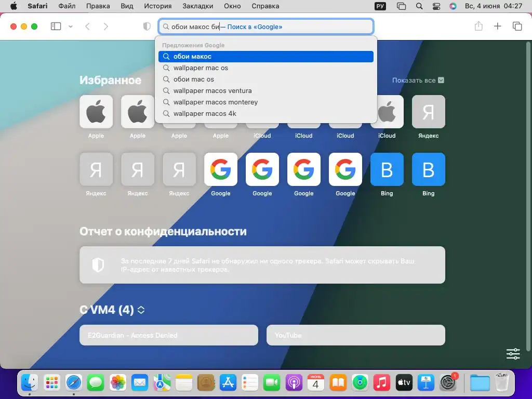The height and width of the screenshot is (399, 532).
Task: Select suggestion "wallpaper macos 4k"
Action: tap(266, 114)
